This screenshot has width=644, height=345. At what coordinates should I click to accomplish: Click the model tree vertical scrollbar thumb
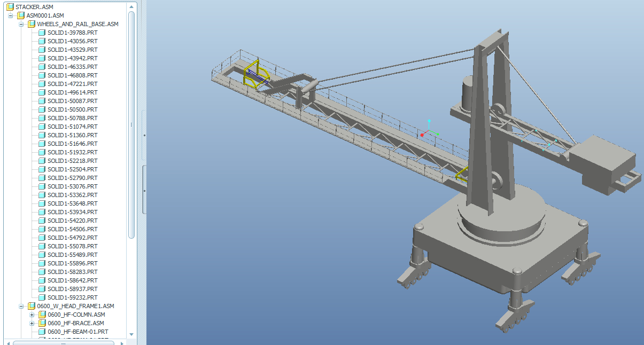(131, 124)
